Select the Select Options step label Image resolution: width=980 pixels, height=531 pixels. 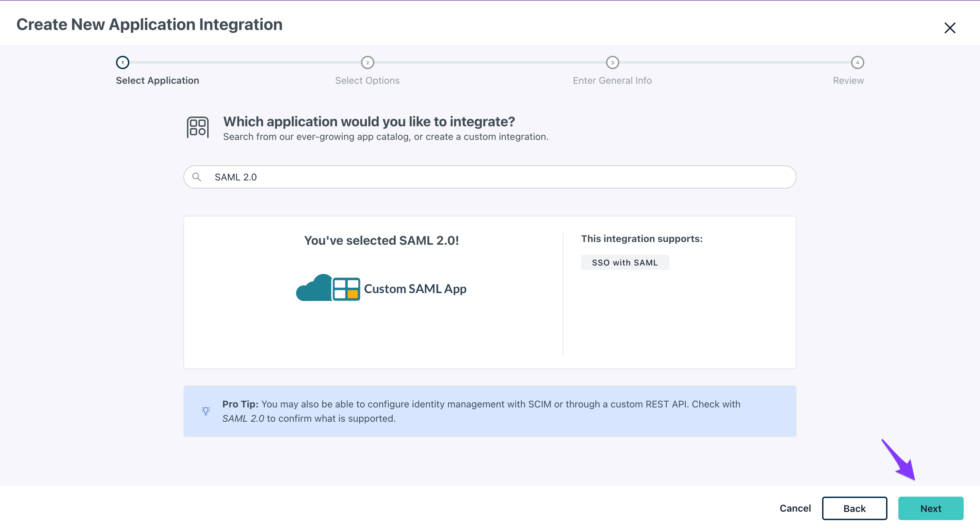[x=367, y=80]
